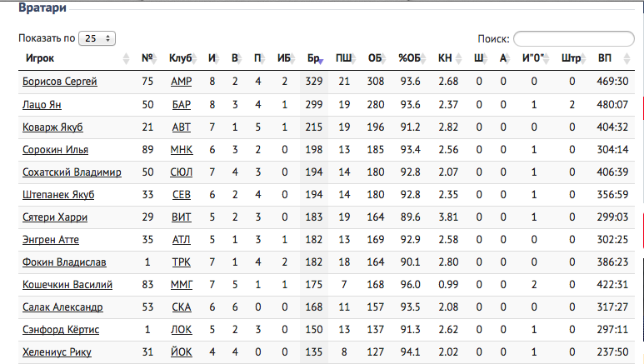
Task: Click sort arrows beside КН header
Action: (x=459, y=59)
